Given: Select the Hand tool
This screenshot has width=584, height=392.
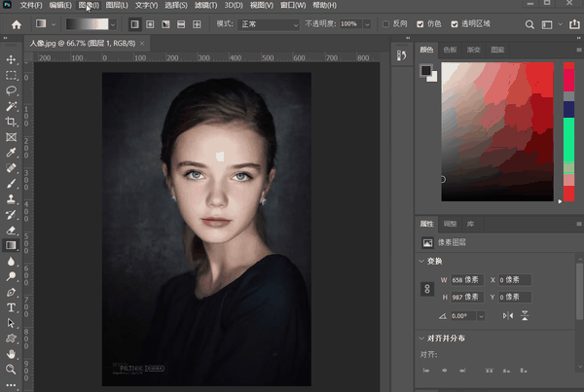Looking at the screenshot, I should click(x=11, y=353).
